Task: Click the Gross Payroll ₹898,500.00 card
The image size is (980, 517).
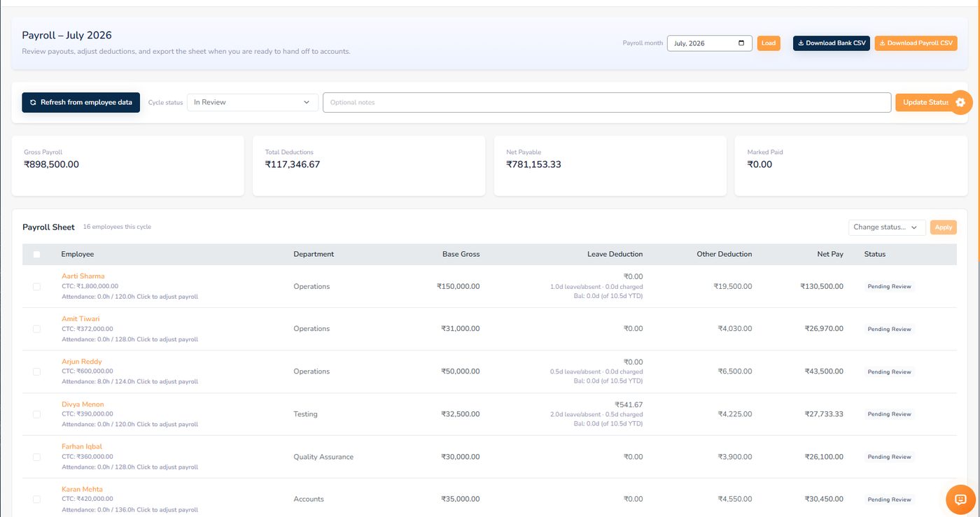Action: [127, 166]
